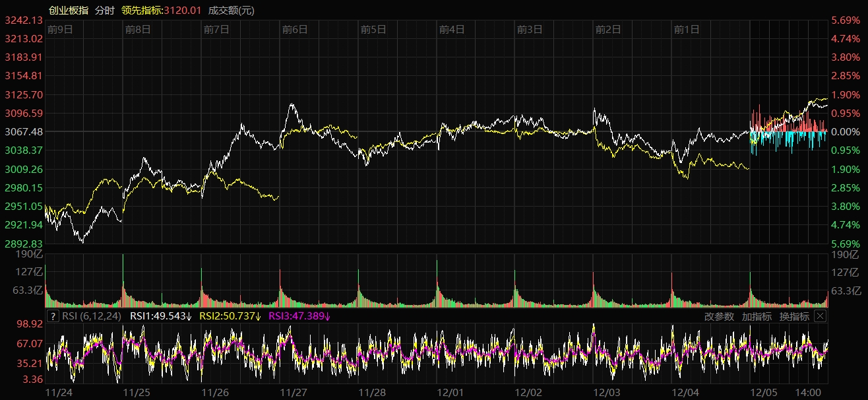
Task: Open 换指标 to switch indicator
Action: pos(794,316)
